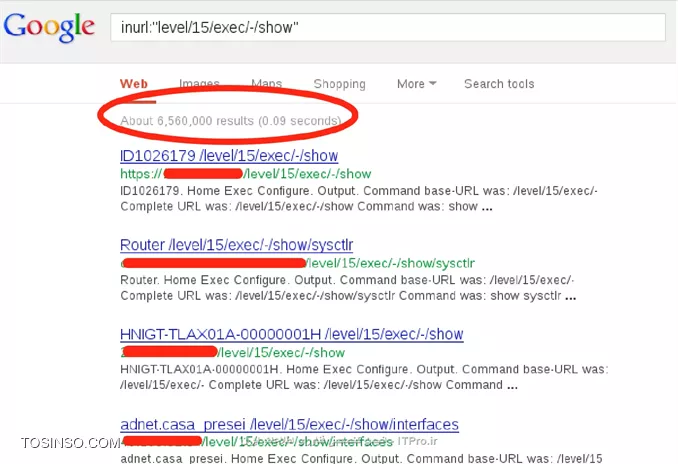678x464 pixels.
Task: Focus the search box containing inurl query
Action: coord(388,27)
